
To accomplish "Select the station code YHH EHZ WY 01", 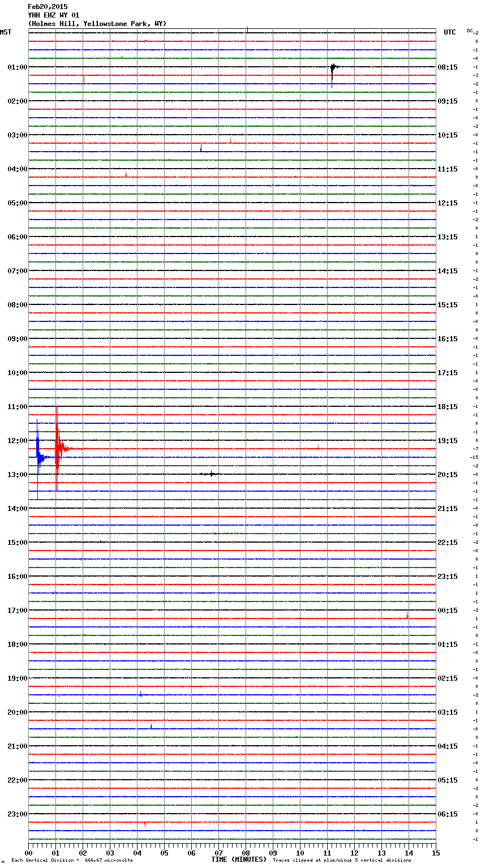I will pos(54,15).
